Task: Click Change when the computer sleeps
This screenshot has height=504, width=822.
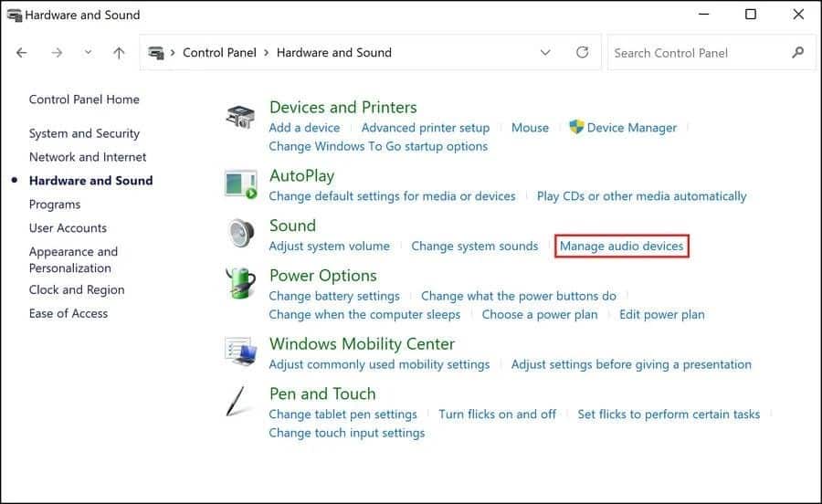Action: pyautogui.click(x=364, y=314)
